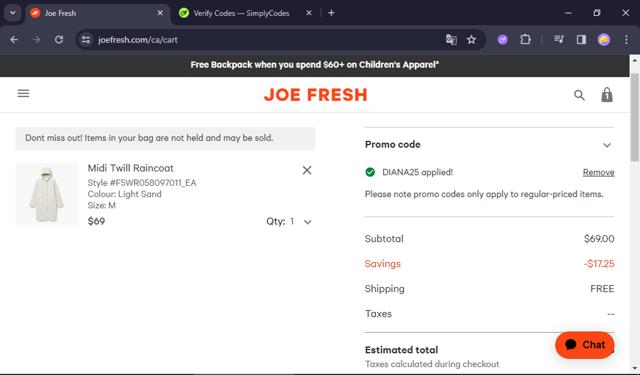Close the Joe Fresh tab
Image resolution: width=640 pixels, height=375 pixels.
160,13
